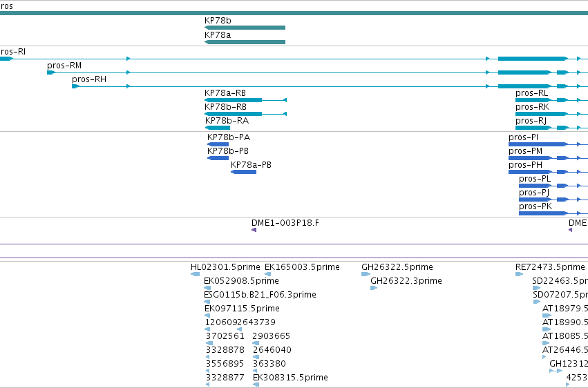Select the pros-PH protein feature
The image size is (588, 388).
(x=548, y=172)
